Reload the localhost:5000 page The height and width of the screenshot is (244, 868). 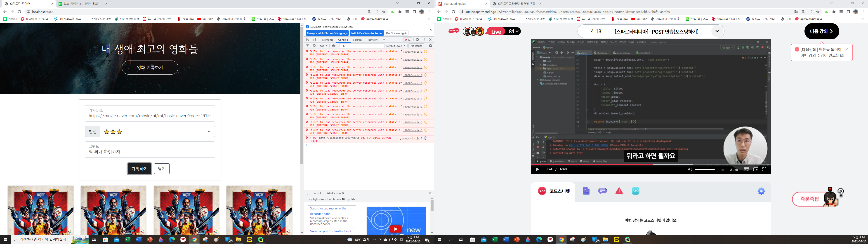(x=19, y=12)
